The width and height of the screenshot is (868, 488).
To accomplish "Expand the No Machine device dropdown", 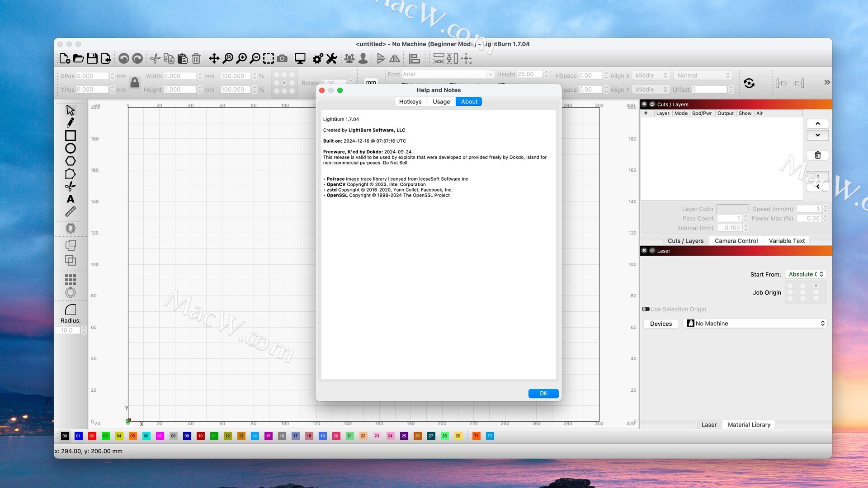I will tap(755, 324).
